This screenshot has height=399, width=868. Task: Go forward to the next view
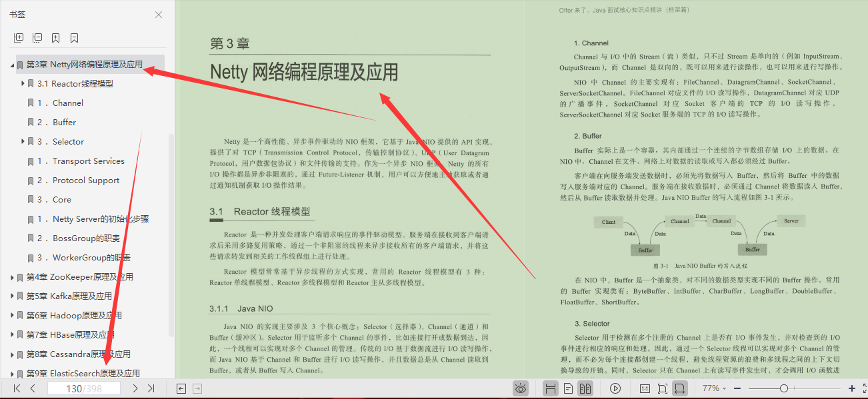pos(197,388)
